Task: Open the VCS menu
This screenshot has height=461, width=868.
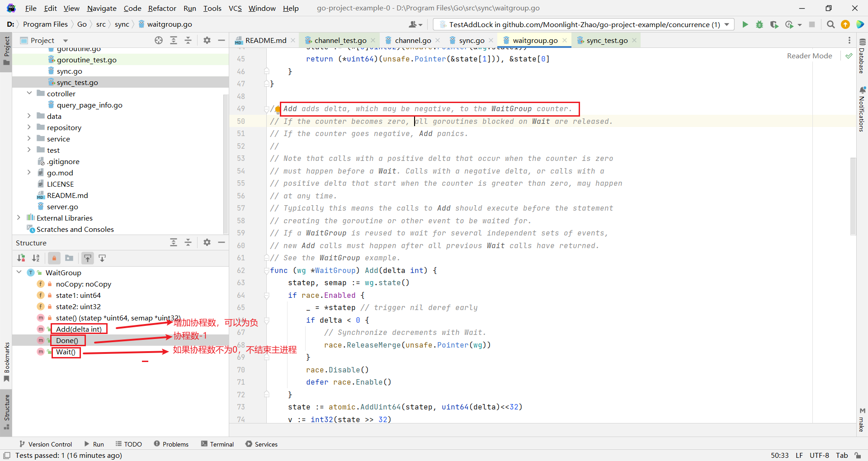Action: click(235, 8)
